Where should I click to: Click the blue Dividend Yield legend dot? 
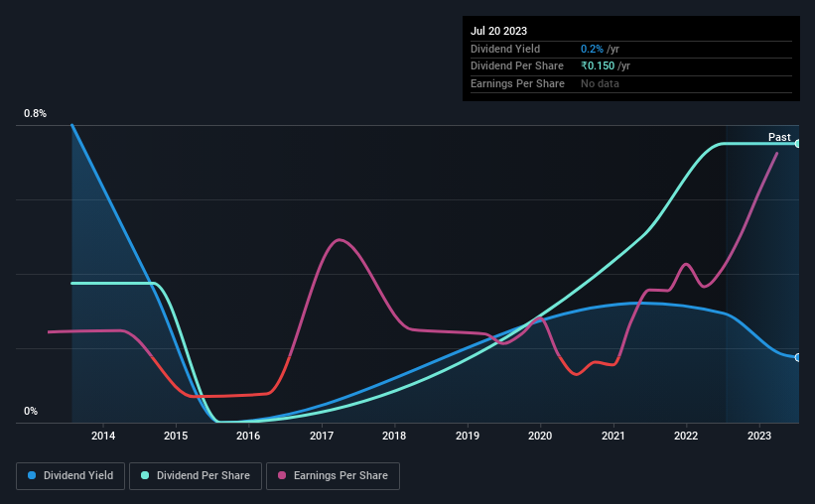pos(32,475)
